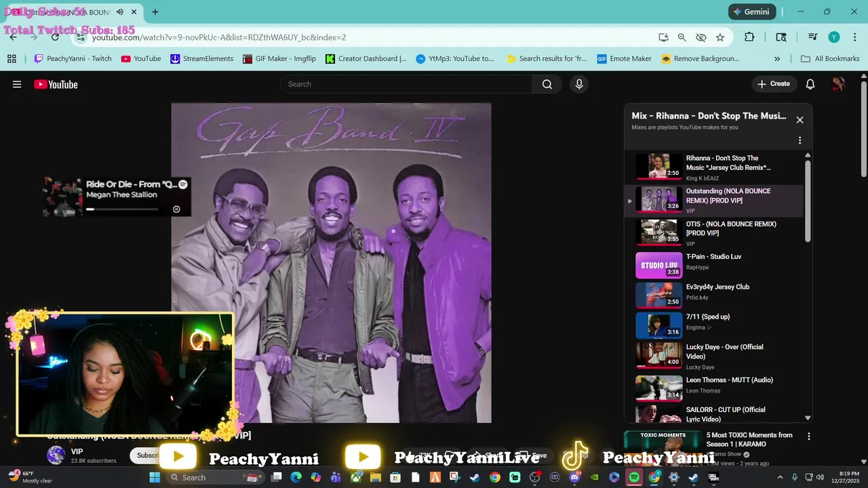Go to the YouTube home logo
Image resolution: width=868 pixels, height=488 pixels.
point(56,84)
